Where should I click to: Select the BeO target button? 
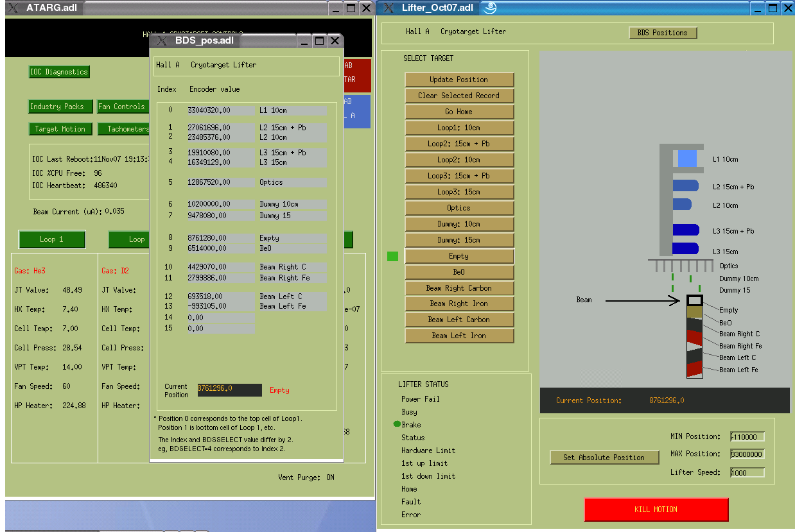459,272
